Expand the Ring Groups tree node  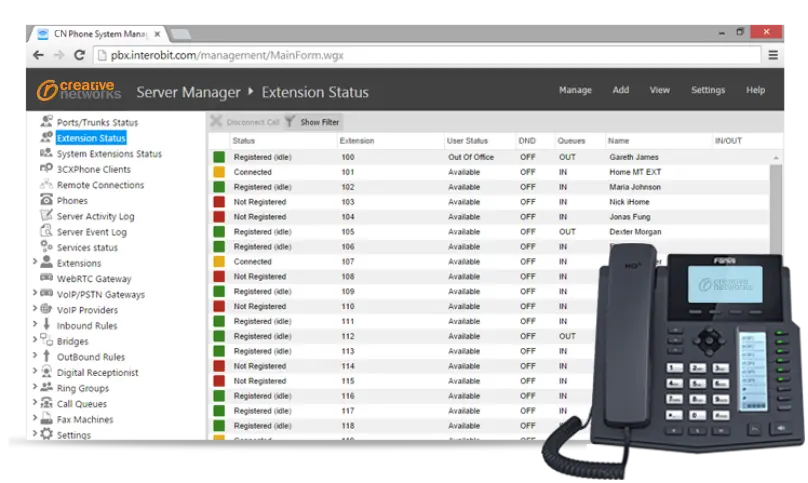(x=34, y=388)
